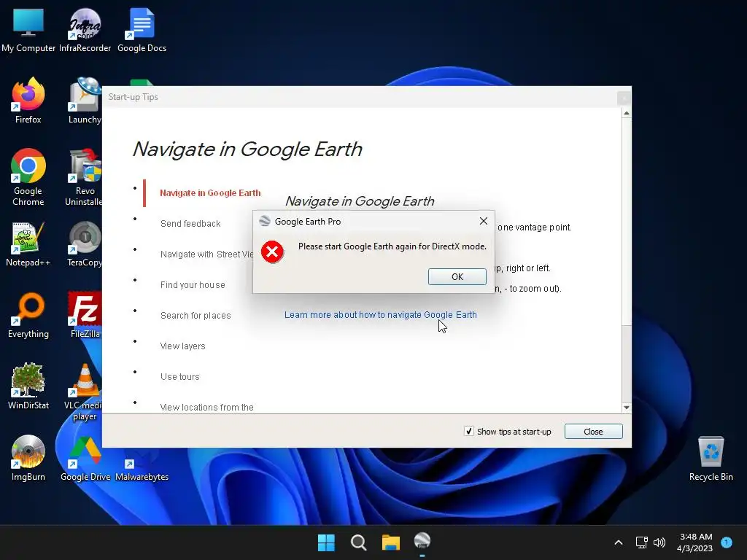Image resolution: width=747 pixels, height=560 pixels.
Task: Show hidden system tray icons
Action: pos(619,542)
